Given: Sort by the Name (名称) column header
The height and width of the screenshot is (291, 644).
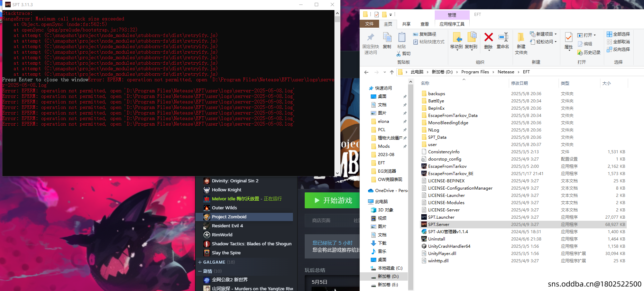Looking at the screenshot, I should (x=425, y=83).
